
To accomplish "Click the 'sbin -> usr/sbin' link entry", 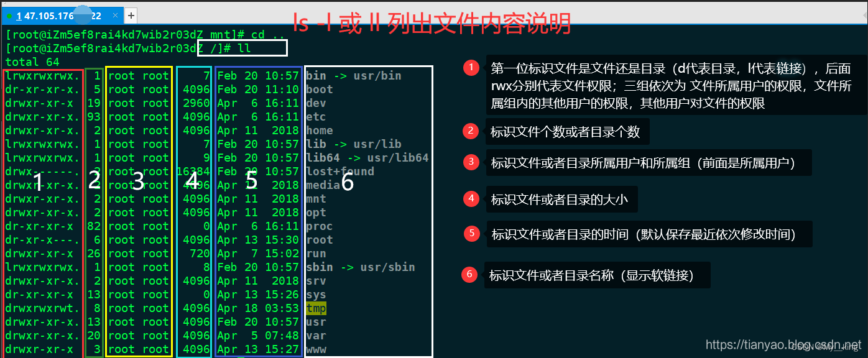I will (x=361, y=267).
